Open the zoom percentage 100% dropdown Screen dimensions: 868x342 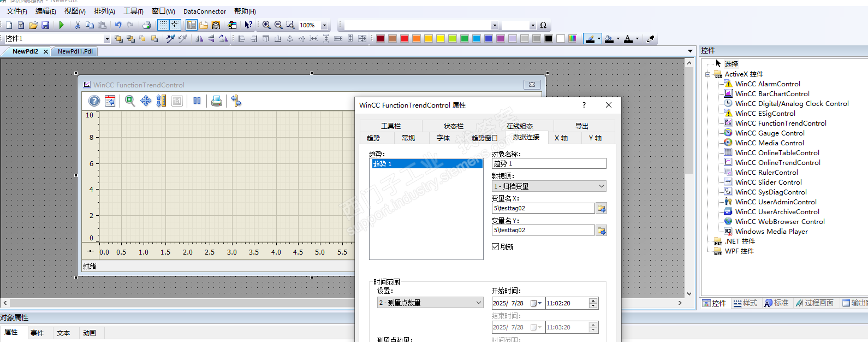pos(324,25)
